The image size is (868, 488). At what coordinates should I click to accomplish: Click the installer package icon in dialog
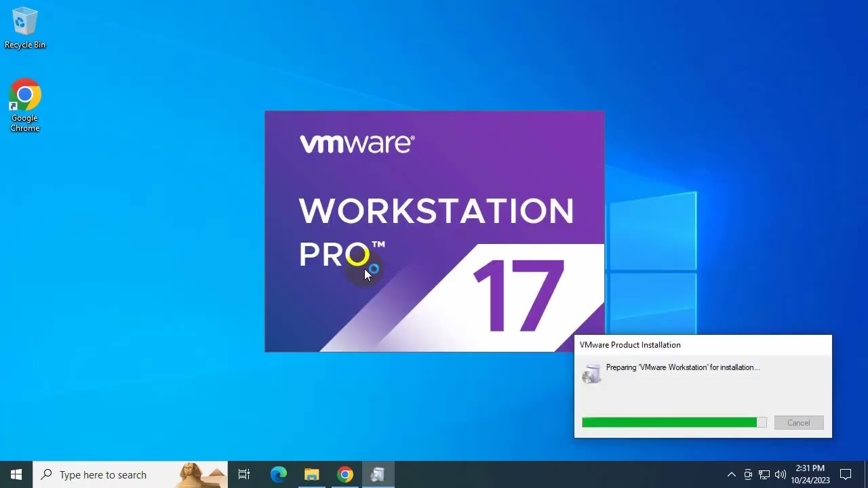(591, 373)
